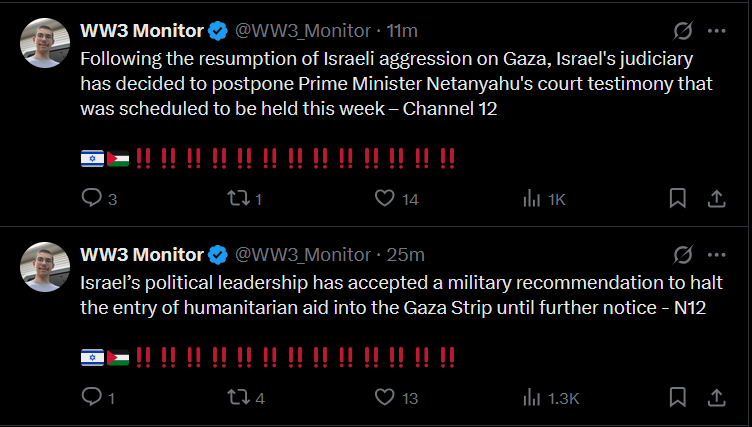View analytics of the Channel 12 tweet
Screen dimensions: 752x427
pos(532,199)
